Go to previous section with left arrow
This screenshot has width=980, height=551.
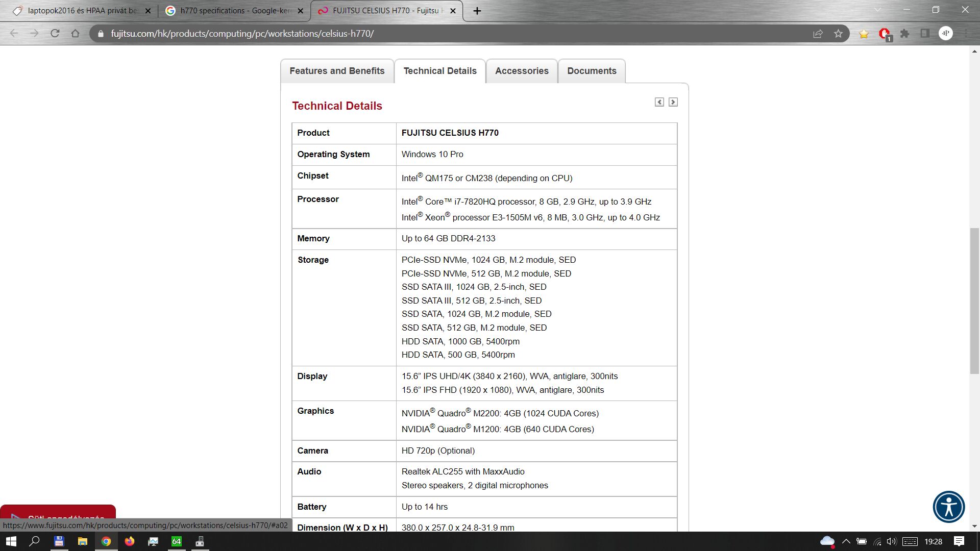(x=659, y=102)
